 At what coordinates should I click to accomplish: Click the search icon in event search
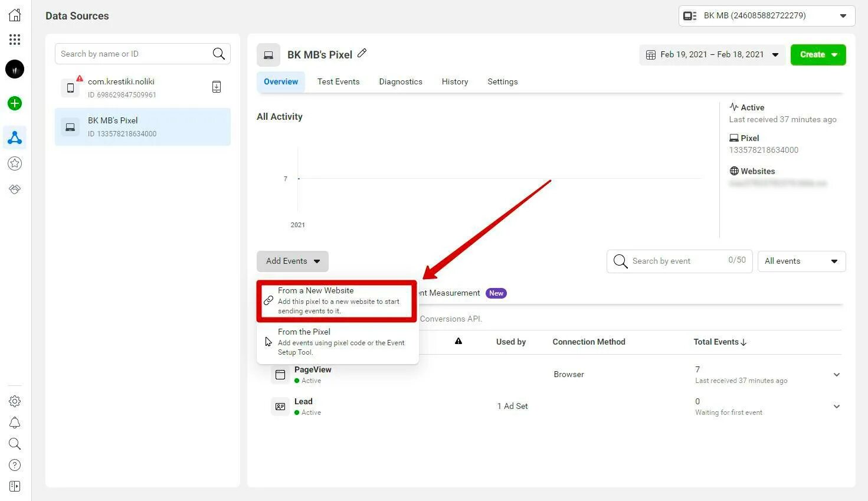coord(620,261)
